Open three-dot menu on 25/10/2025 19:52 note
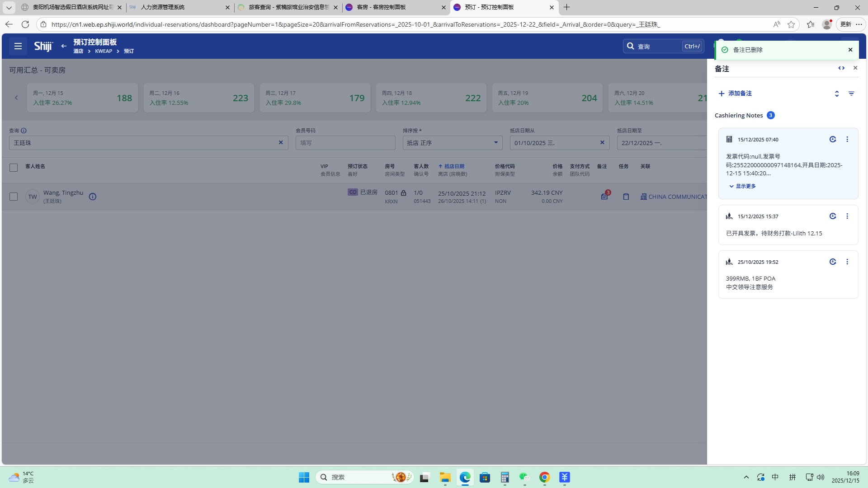 pos(847,262)
